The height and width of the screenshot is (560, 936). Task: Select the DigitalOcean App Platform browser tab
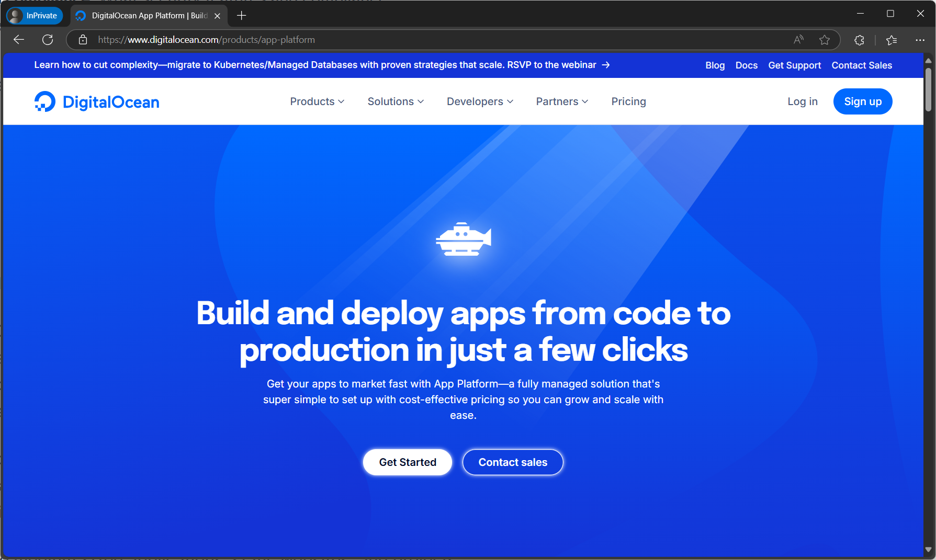149,16
